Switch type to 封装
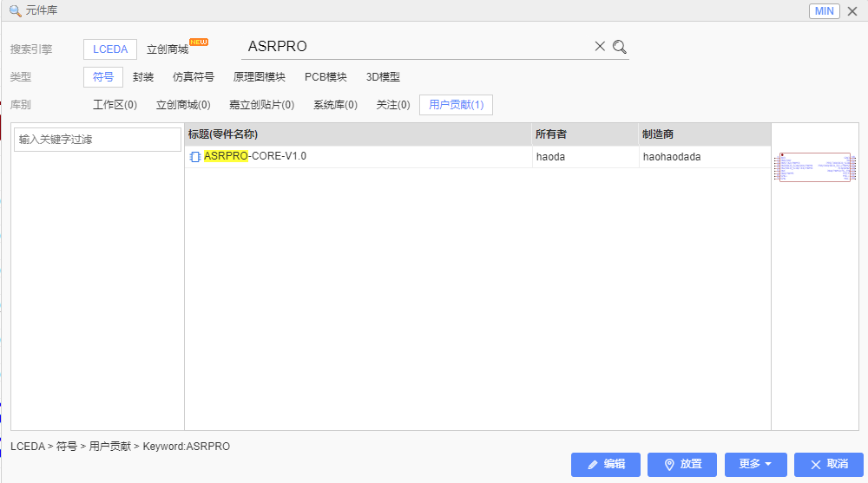868x483 pixels. point(143,77)
